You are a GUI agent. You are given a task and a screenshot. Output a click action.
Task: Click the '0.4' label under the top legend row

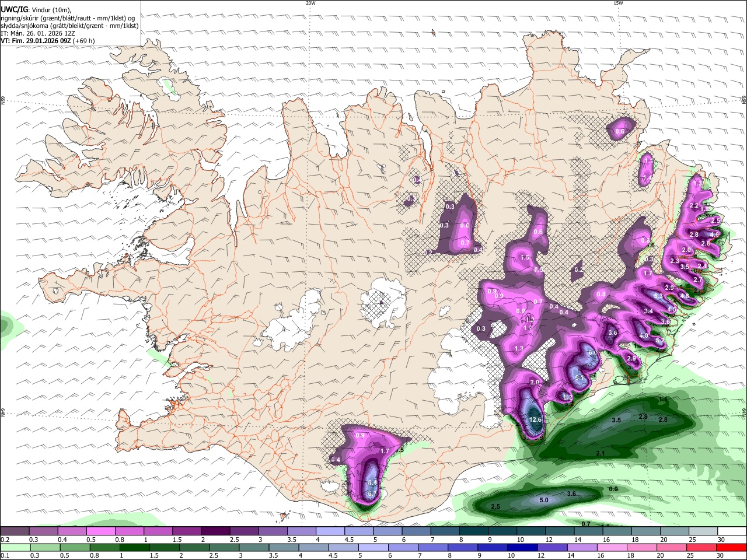pos(62,540)
